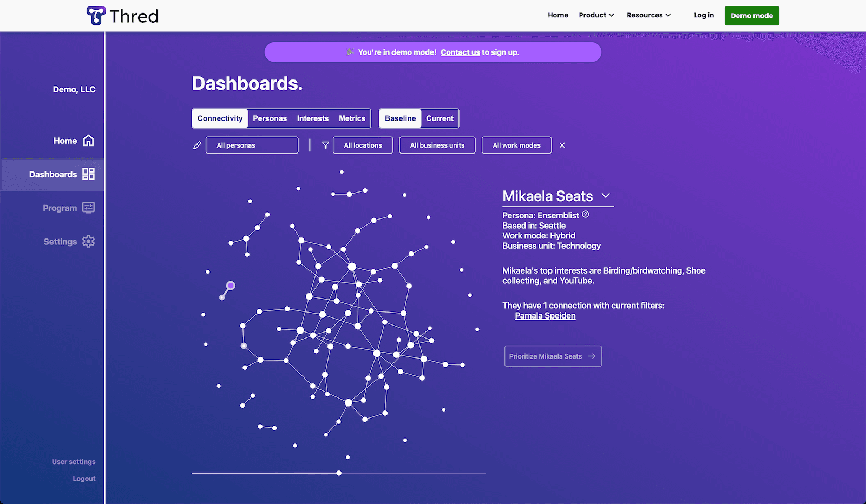The height and width of the screenshot is (504, 866).
Task: Open the Personas dashboard tab
Action: pos(270,118)
